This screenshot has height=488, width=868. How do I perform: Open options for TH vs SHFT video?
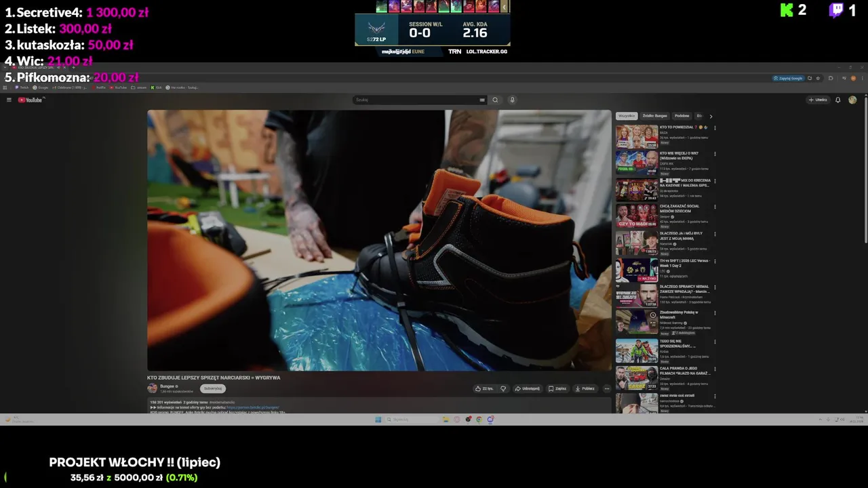(x=715, y=261)
